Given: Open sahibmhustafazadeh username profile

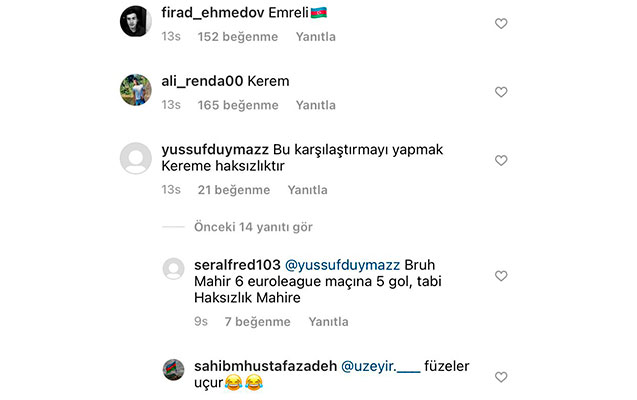Looking at the screenshot, I should pyautogui.click(x=265, y=366).
